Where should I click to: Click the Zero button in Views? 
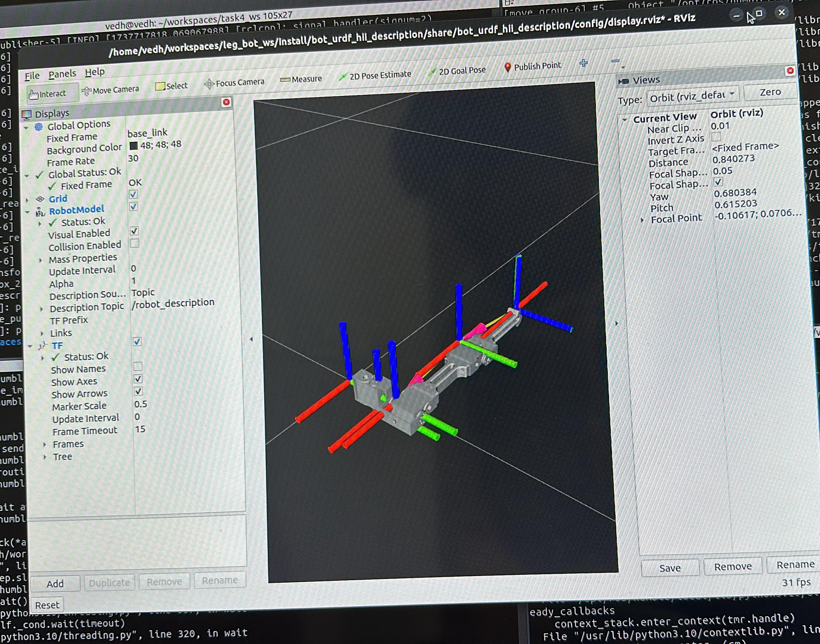(x=770, y=92)
